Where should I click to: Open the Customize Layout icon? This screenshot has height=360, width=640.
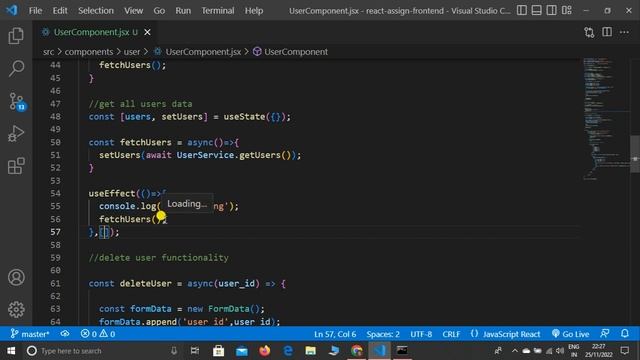pyautogui.click(x=567, y=10)
